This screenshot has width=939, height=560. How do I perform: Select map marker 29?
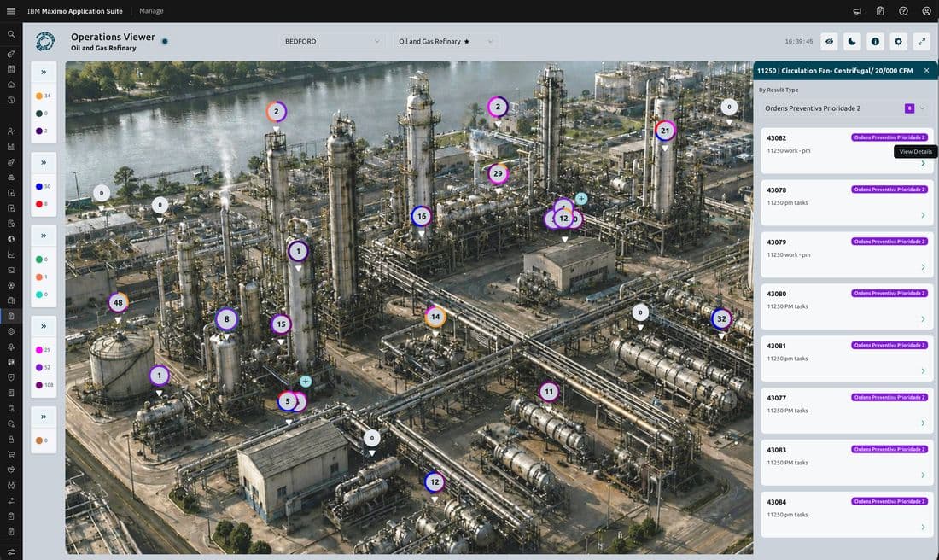tap(498, 173)
